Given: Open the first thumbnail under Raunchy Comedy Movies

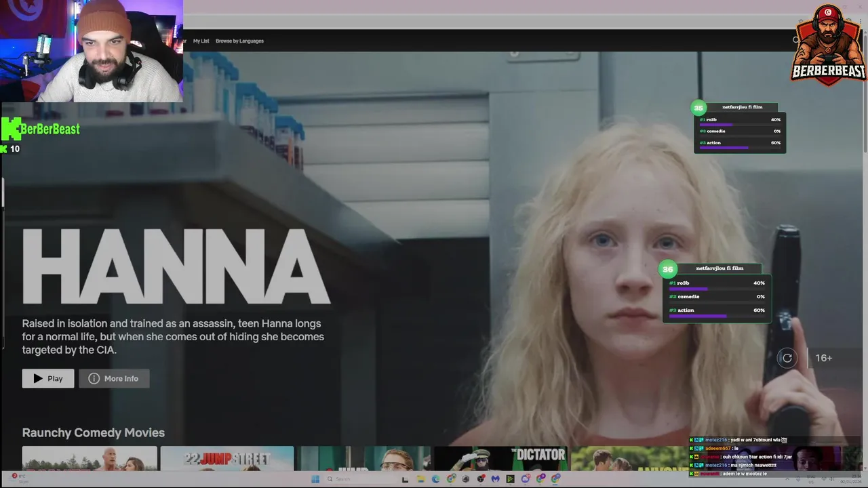Looking at the screenshot, I should point(90,459).
